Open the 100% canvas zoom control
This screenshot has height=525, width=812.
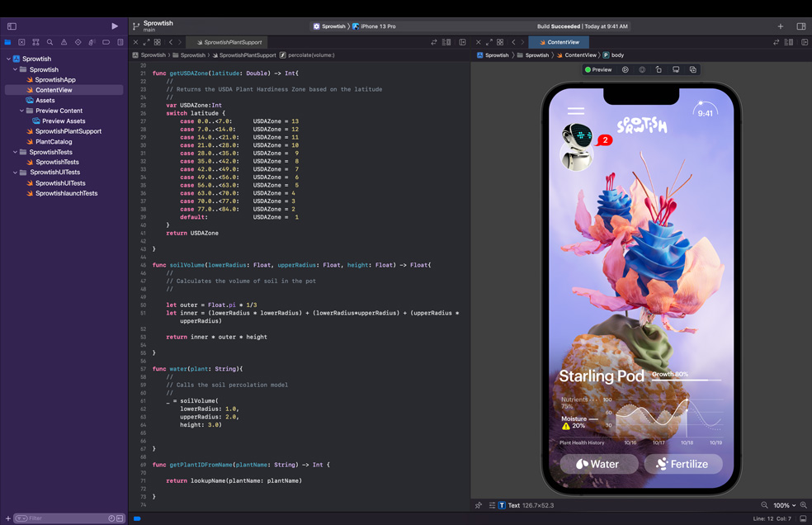pyautogui.click(x=781, y=504)
